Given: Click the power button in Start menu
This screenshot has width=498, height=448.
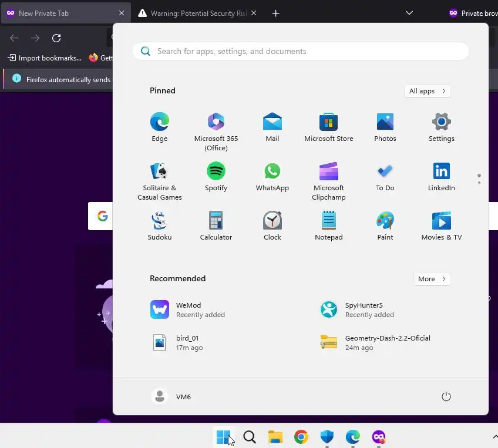Looking at the screenshot, I should pyautogui.click(x=446, y=396).
